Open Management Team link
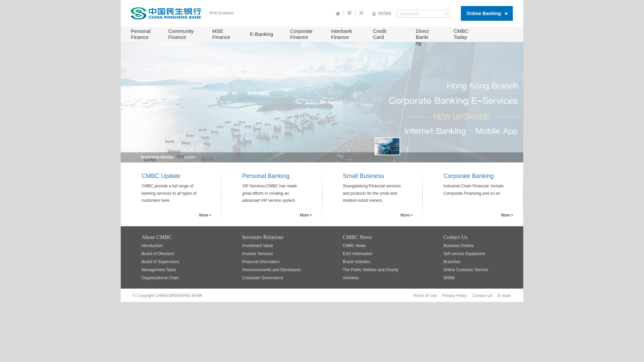Screen dimensions: 644x362 pos(159,270)
